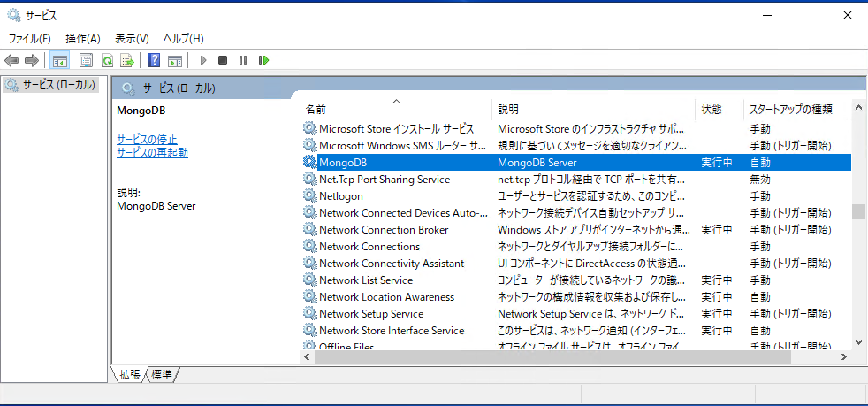This screenshot has width=868, height=406.
Task: Select サービス (ローカル) in the left tree
Action: (59, 85)
